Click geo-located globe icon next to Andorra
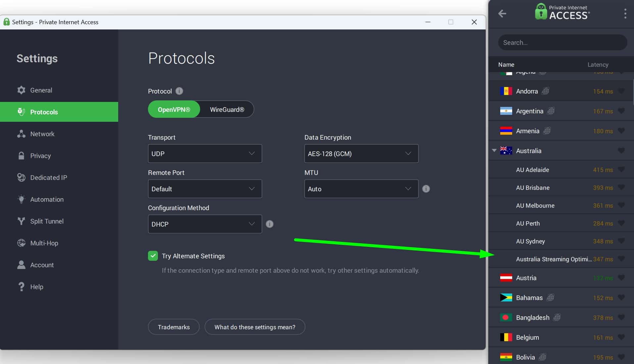The height and width of the screenshot is (364, 634). (x=545, y=91)
